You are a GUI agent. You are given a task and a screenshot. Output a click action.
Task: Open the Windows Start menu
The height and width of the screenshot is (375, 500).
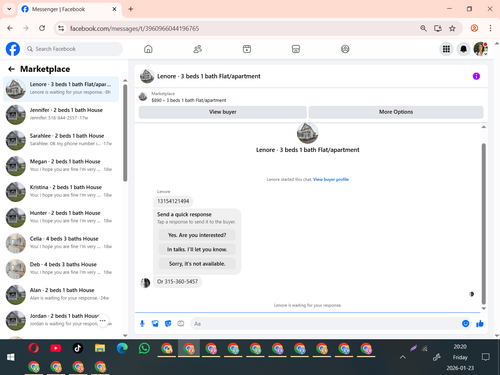click(11, 357)
